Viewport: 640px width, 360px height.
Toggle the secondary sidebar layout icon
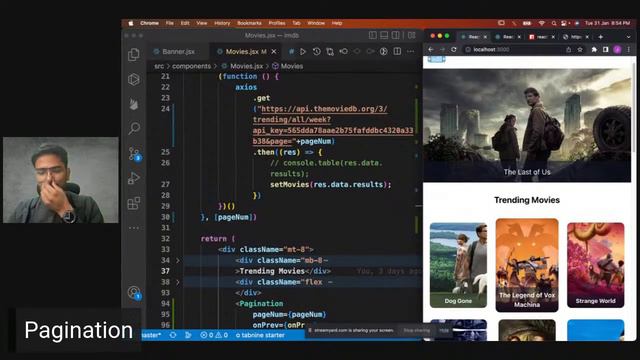point(396,36)
